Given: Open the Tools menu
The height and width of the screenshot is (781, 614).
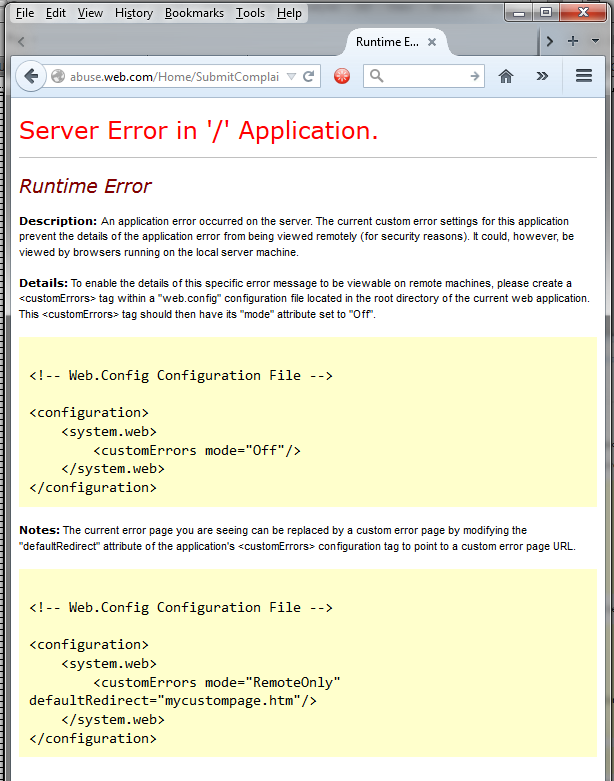Looking at the screenshot, I should [250, 13].
